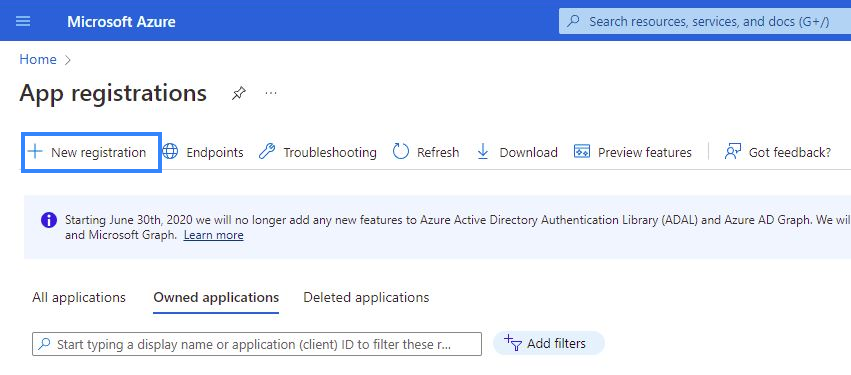This screenshot has height=375, width=851.
Task: Click the plus icon for New registration
Action: pyautogui.click(x=35, y=152)
